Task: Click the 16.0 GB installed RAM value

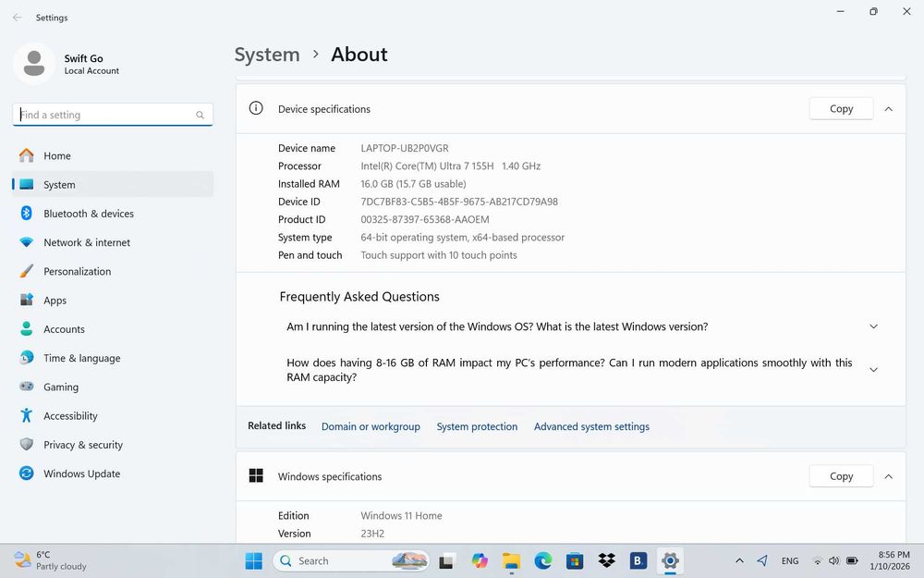Action: click(x=413, y=183)
